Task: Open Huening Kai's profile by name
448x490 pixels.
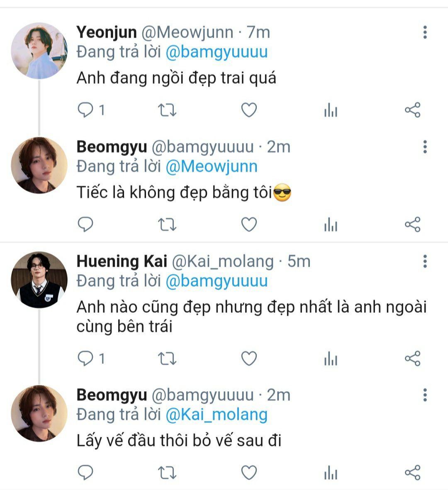Action: [122, 261]
